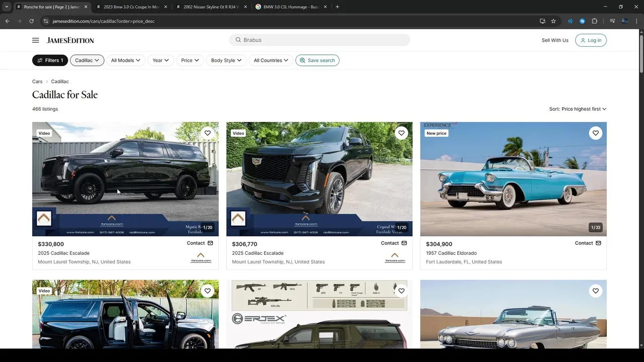
Task: Click the Brabus search field
Action: coord(319,40)
